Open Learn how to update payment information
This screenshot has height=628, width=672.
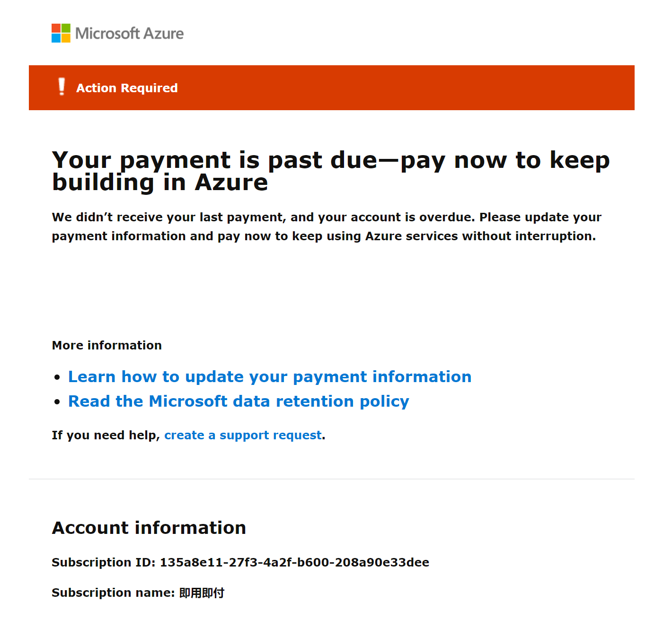270,376
